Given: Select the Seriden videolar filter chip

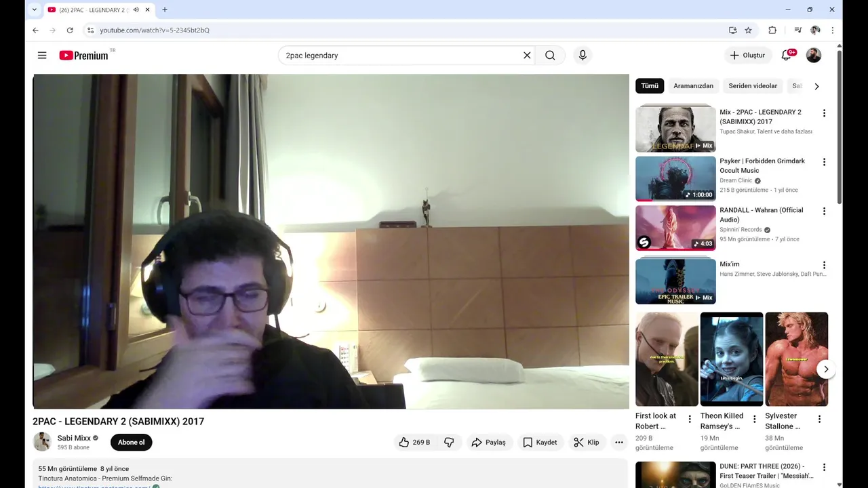Looking at the screenshot, I should coord(753,86).
